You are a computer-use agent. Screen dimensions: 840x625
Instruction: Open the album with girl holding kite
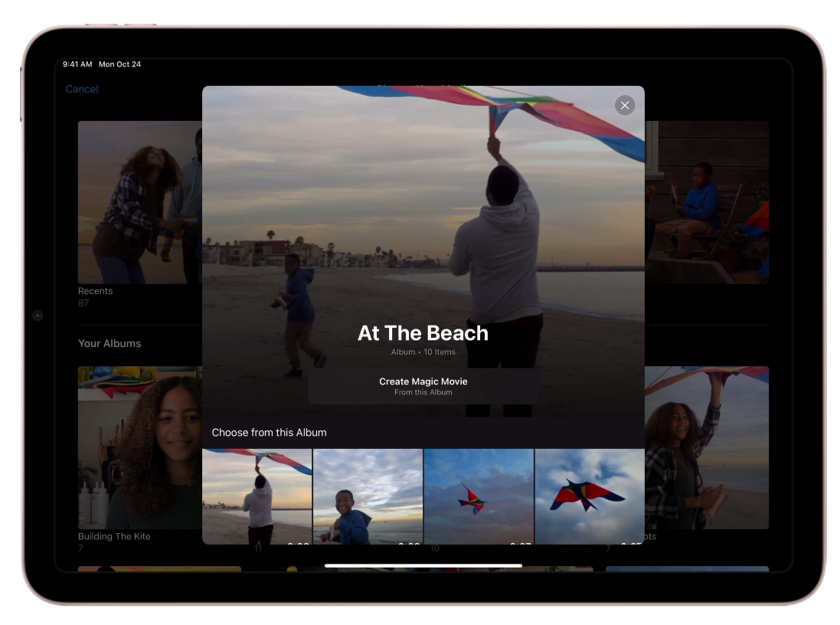(x=707, y=447)
